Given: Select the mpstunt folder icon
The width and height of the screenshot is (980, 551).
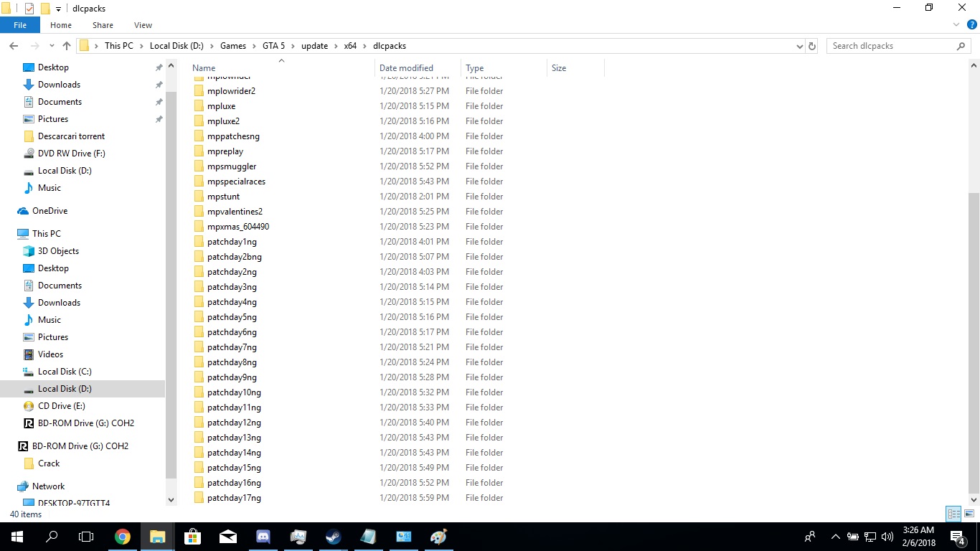Looking at the screenshot, I should click(x=199, y=197).
